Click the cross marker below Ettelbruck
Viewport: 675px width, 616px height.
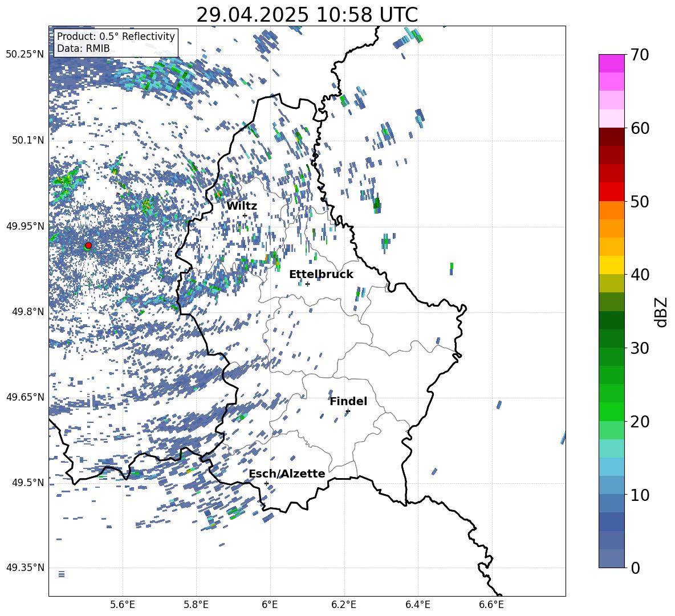click(307, 284)
